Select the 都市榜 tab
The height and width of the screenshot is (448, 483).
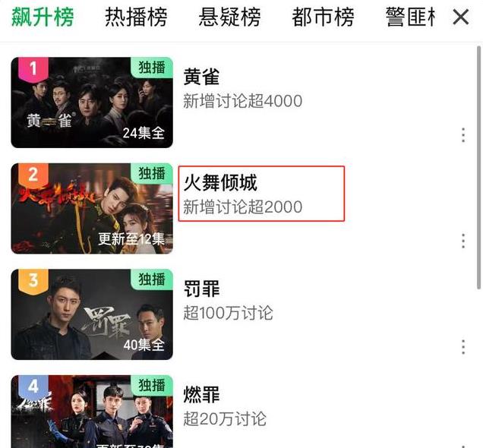click(x=323, y=17)
